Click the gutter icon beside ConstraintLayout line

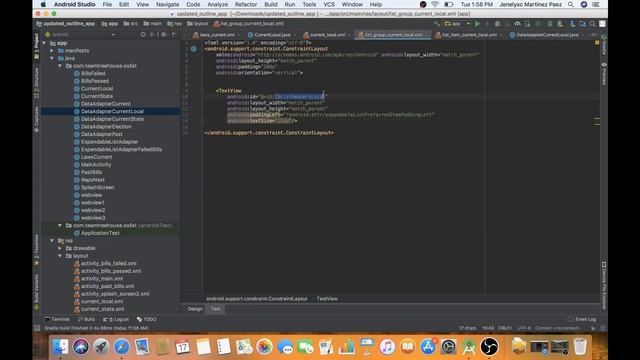tap(194, 49)
